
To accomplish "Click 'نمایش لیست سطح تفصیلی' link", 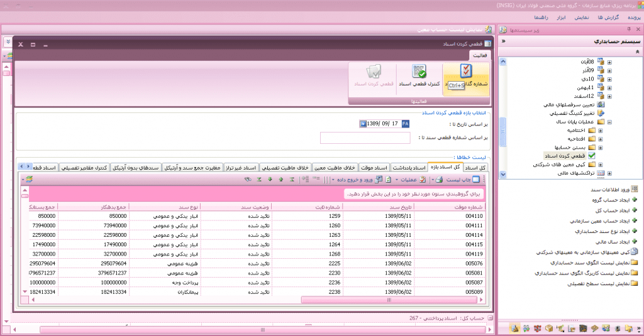I will click(x=594, y=284).
